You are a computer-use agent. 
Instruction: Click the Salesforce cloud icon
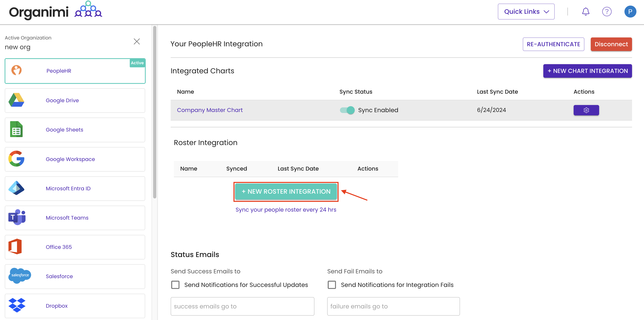pyautogui.click(x=20, y=276)
